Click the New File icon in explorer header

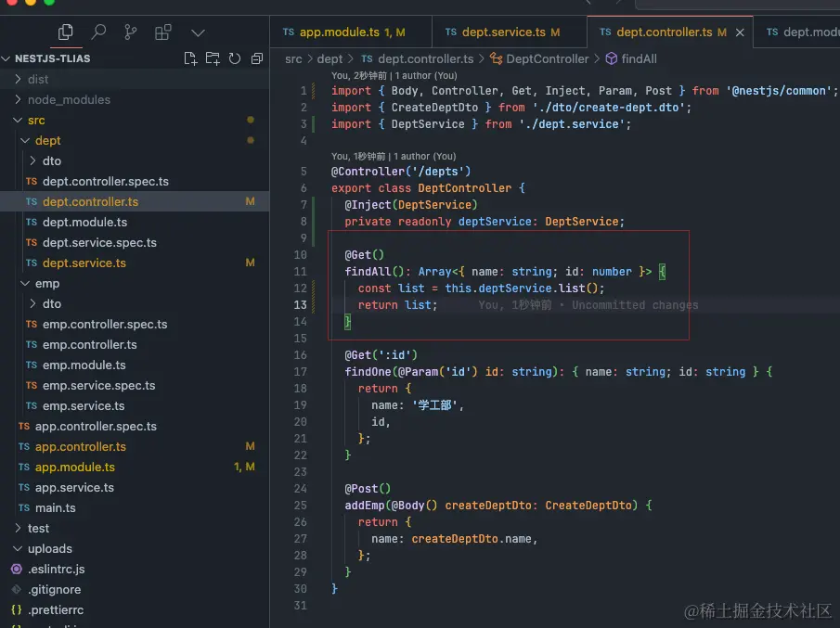pos(190,58)
